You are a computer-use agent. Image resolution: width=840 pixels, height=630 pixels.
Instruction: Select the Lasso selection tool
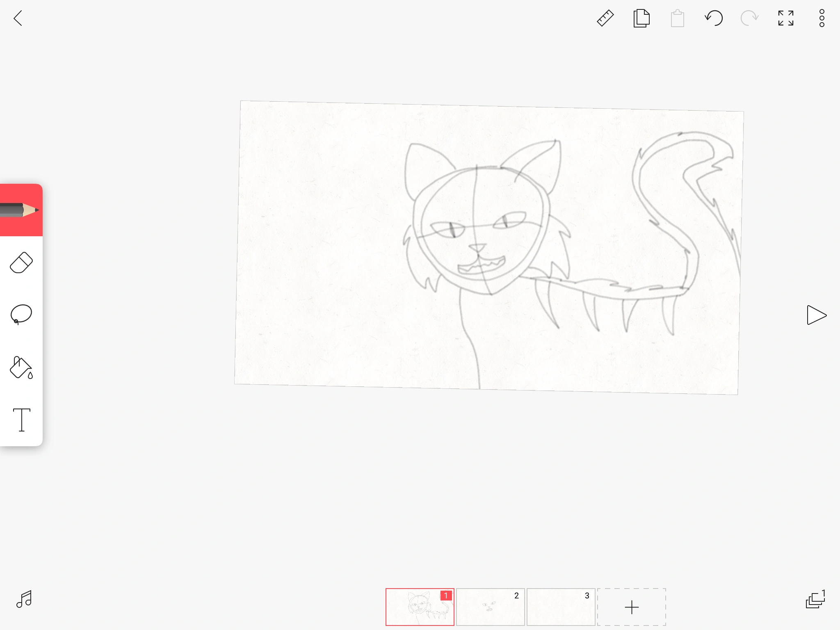pyautogui.click(x=21, y=315)
